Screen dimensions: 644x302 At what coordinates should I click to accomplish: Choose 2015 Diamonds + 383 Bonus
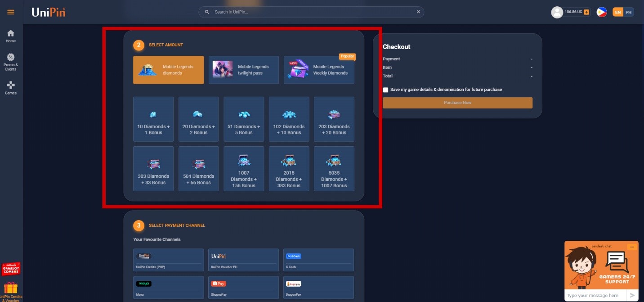coord(289,169)
